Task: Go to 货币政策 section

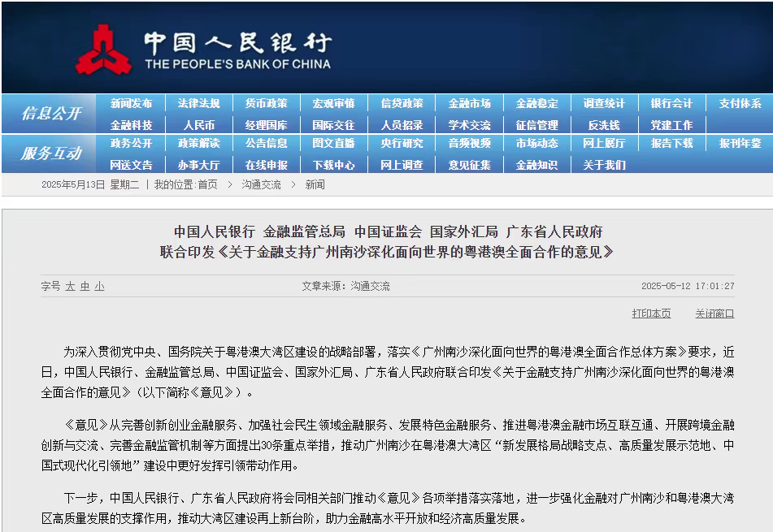Action: click(267, 103)
